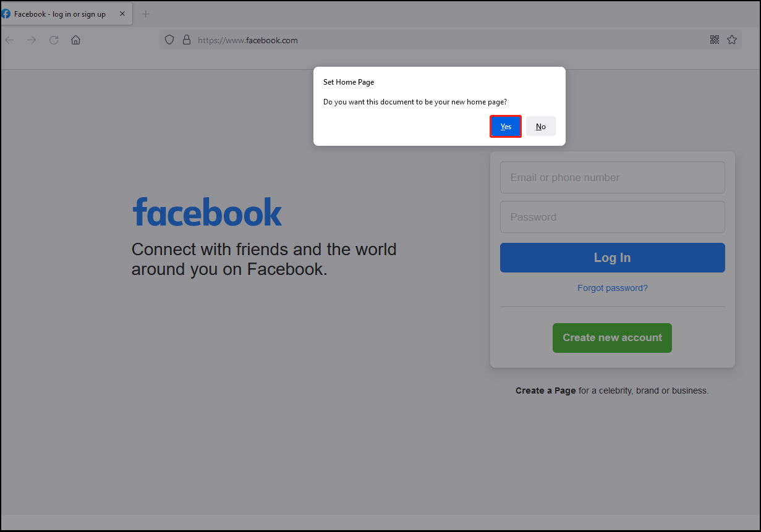Confirm with the Yes button
The image size is (761, 532).
point(506,127)
